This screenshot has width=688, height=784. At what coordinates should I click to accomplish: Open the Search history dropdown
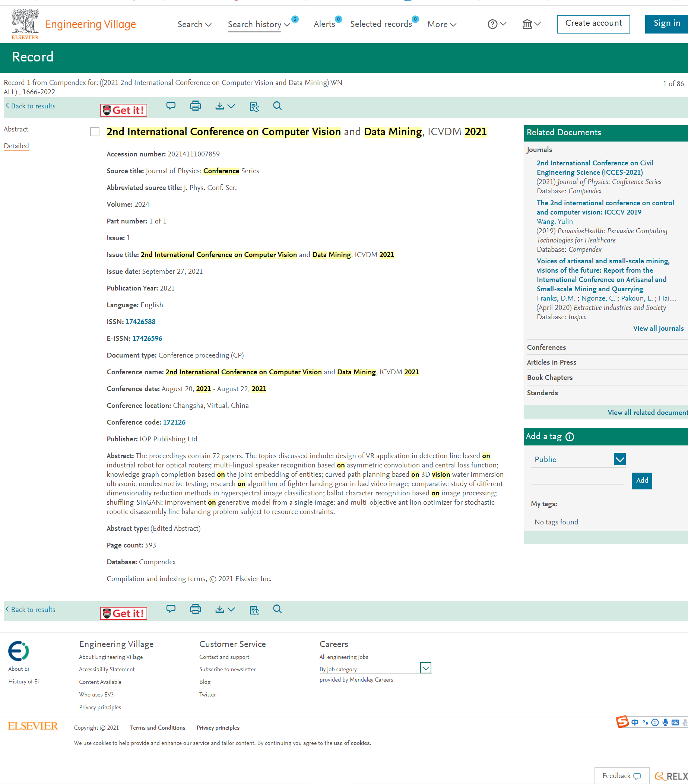[259, 24]
